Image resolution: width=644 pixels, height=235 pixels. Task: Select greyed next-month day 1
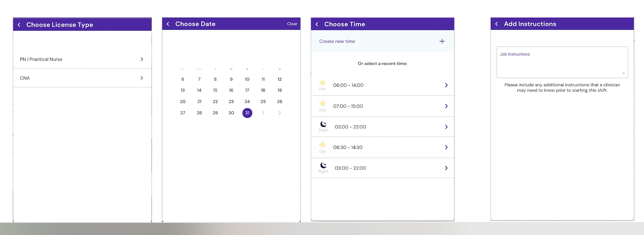[263, 113]
